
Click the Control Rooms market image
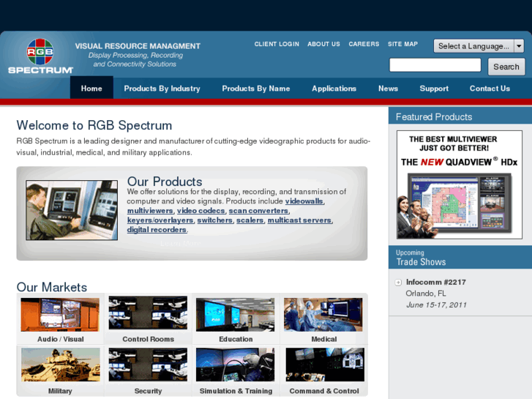coord(148,313)
